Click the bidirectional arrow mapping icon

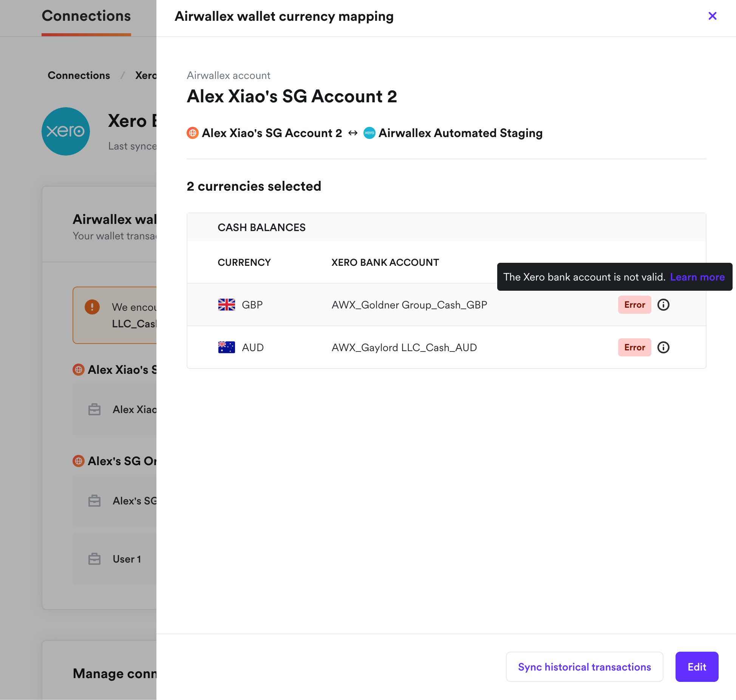click(x=353, y=133)
